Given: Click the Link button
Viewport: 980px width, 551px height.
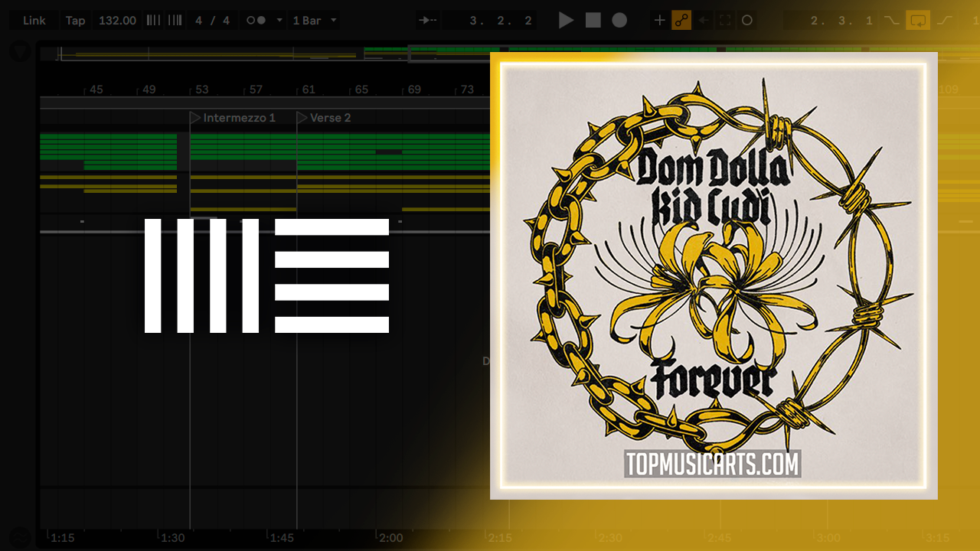Looking at the screenshot, I should (x=34, y=21).
